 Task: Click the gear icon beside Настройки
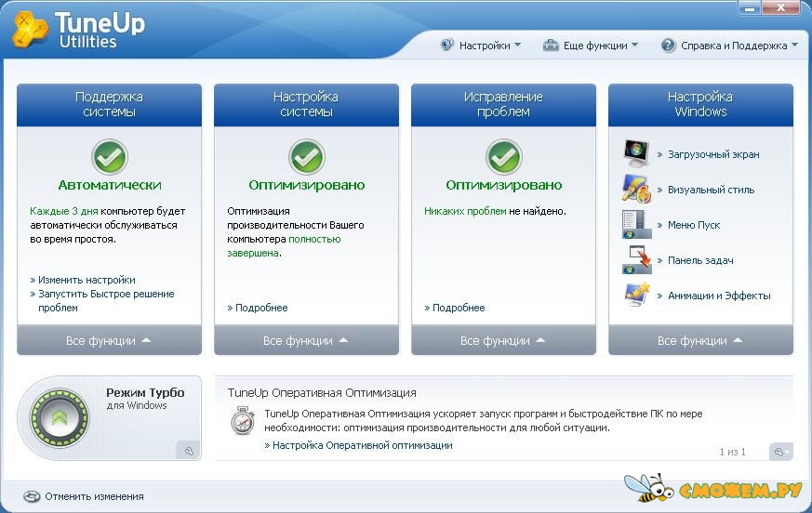pos(446,45)
